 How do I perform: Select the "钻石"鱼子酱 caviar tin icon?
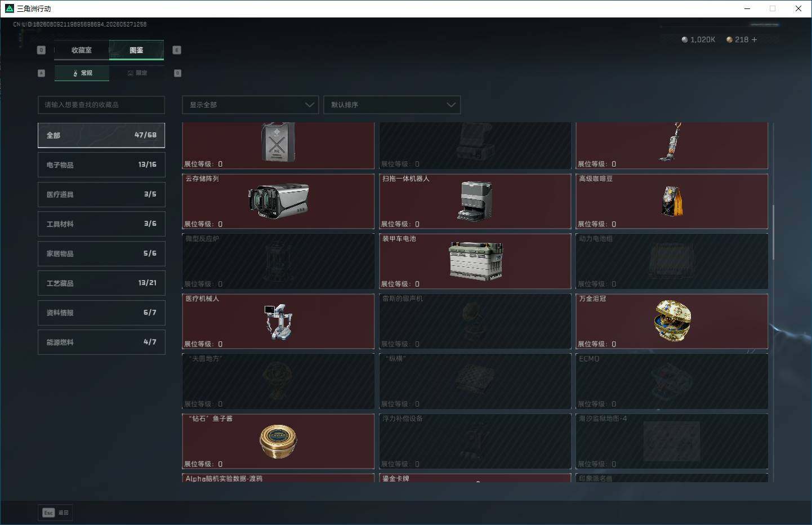[x=278, y=442]
